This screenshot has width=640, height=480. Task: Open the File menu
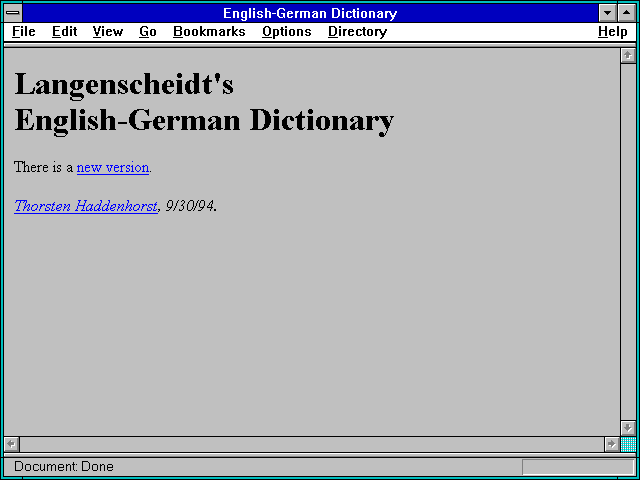(x=24, y=32)
